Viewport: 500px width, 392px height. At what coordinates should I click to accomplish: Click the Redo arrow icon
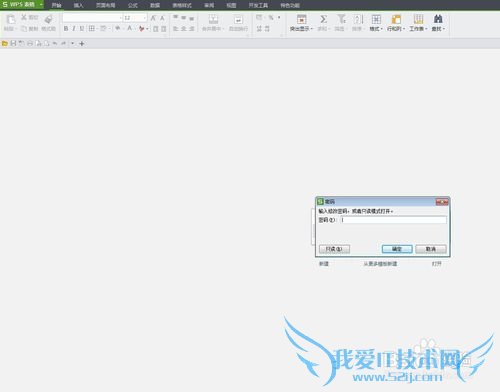(x=63, y=43)
